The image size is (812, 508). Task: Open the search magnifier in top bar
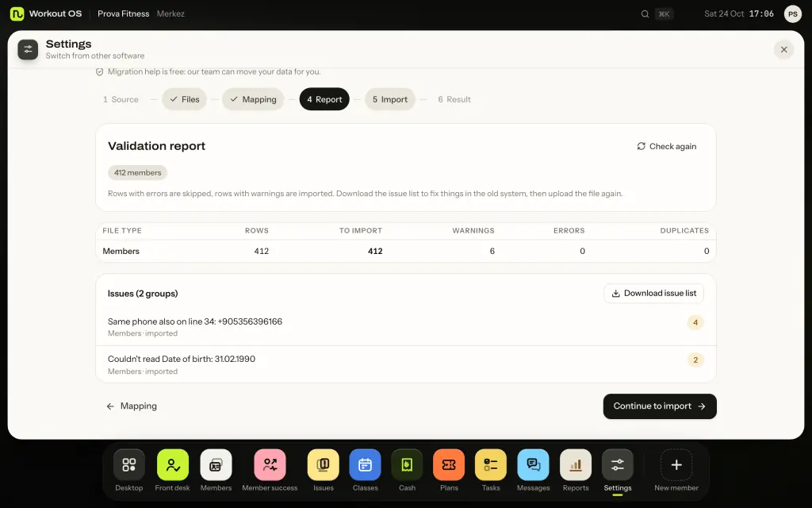point(645,14)
